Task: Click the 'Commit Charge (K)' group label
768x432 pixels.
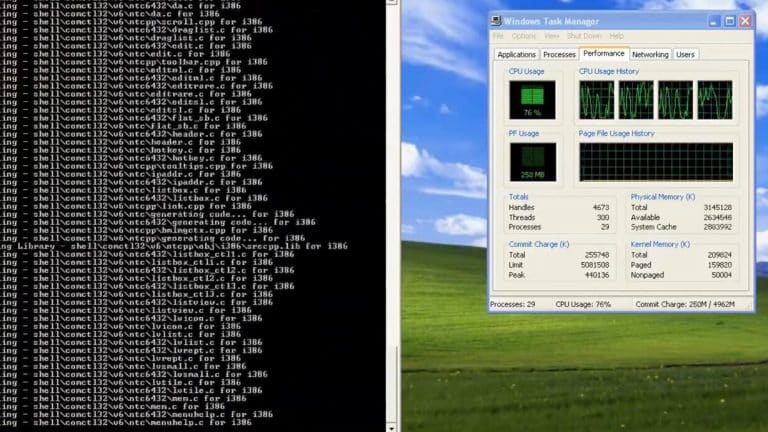Action: (x=539, y=244)
